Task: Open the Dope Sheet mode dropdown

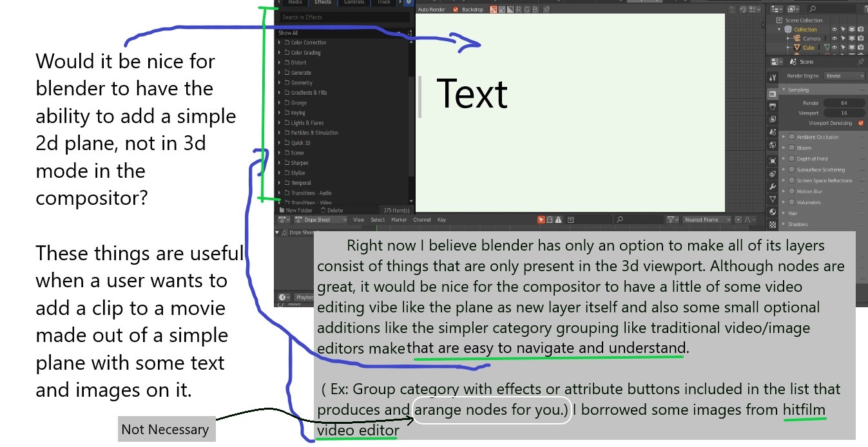Action: (321, 220)
